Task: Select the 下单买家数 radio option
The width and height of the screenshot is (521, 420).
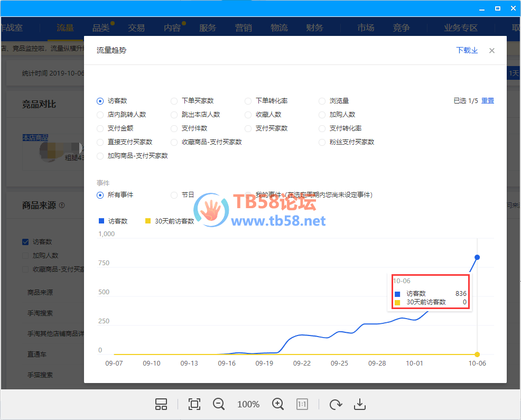Action: pos(174,101)
